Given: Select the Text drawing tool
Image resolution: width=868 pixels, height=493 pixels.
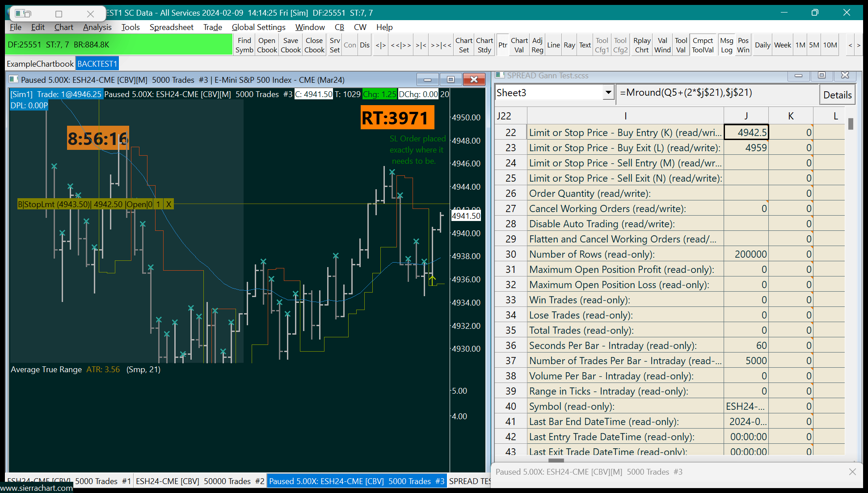Looking at the screenshot, I should tap(585, 45).
